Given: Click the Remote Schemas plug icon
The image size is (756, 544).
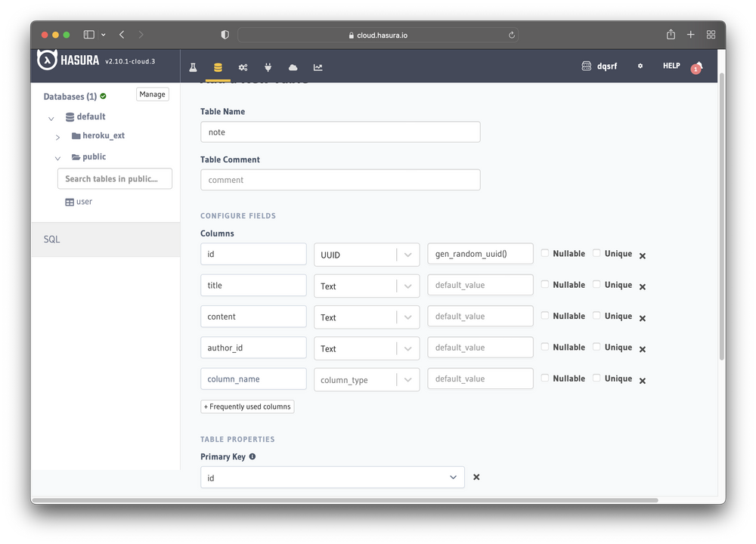Looking at the screenshot, I should (268, 67).
